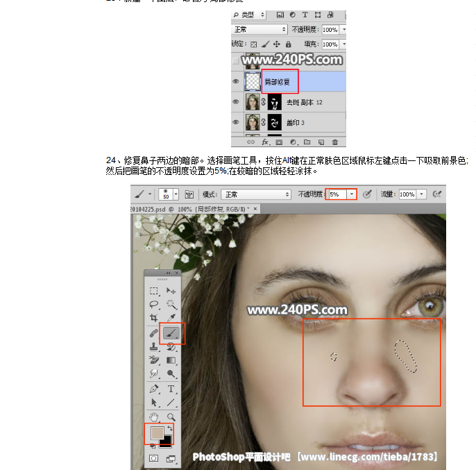Image resolution: width=476 pixels, height=470 pixels.
Task: Click the flow 100% field
Action: coord(407,194)
